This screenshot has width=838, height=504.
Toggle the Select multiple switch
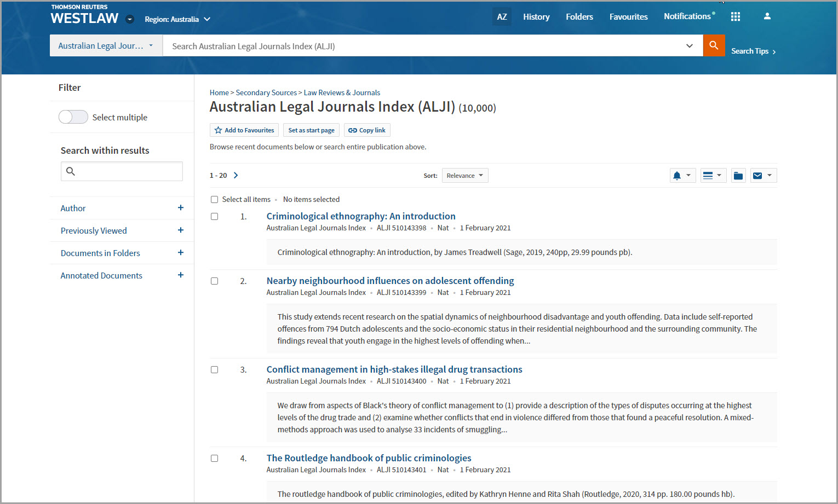point(73,117)
